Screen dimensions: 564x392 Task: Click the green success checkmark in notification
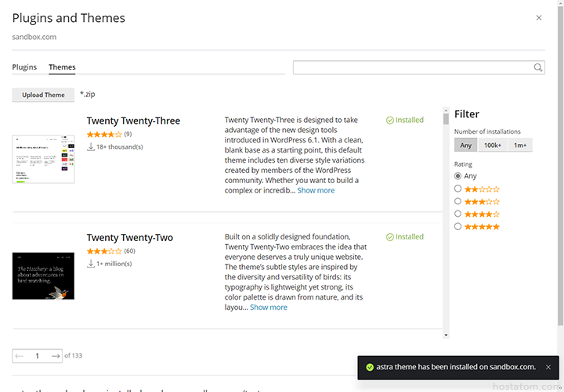(x=370, y=367)
